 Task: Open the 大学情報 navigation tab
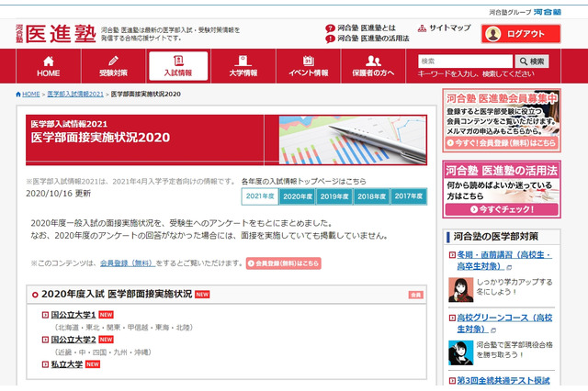[x=243, y=66]
